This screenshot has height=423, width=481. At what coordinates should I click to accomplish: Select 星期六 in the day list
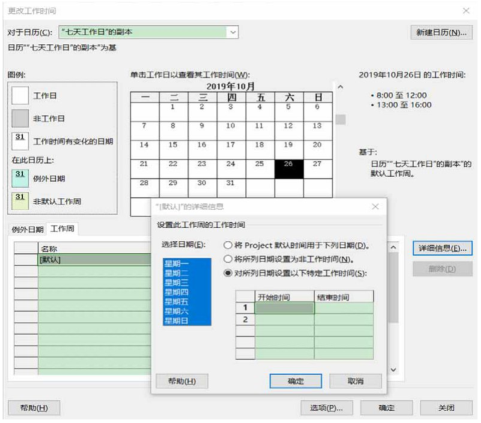coord(187,311)
